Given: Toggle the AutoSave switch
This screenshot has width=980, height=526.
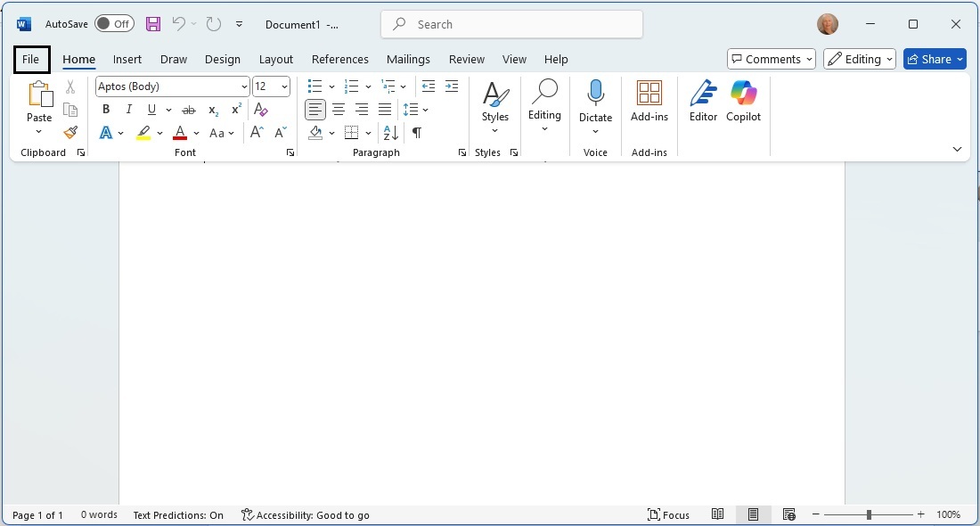Looking at the screenshot, I should [114, 24].
